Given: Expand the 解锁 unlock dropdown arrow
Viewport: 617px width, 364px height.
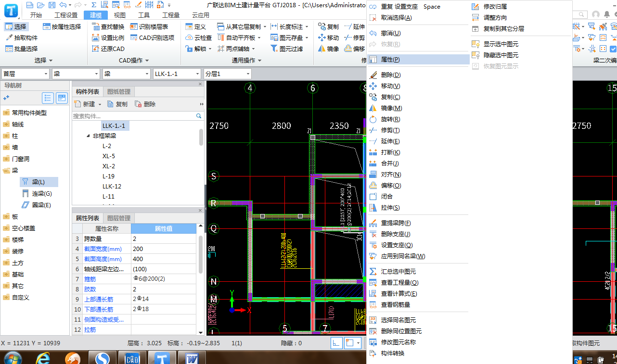Looking at the screenshot, I should point(211,49).
